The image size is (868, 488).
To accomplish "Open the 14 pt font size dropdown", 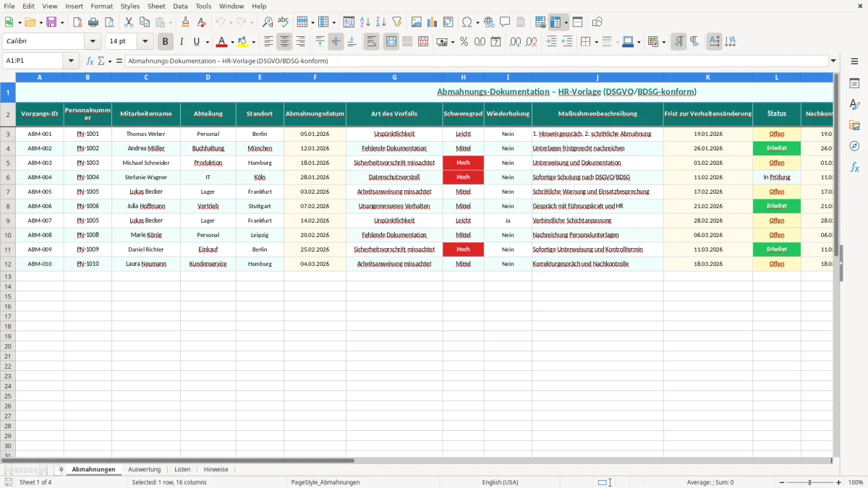I will click(145, 42).
